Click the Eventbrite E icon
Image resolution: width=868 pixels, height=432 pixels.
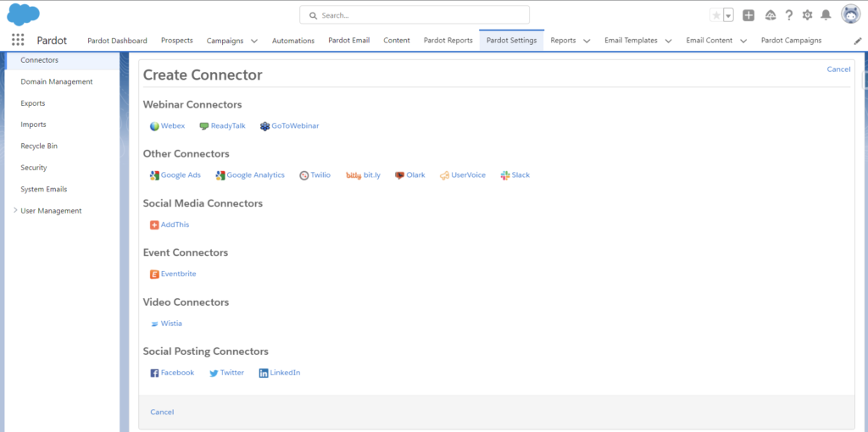pyautogui.click(x=154, y=274)
